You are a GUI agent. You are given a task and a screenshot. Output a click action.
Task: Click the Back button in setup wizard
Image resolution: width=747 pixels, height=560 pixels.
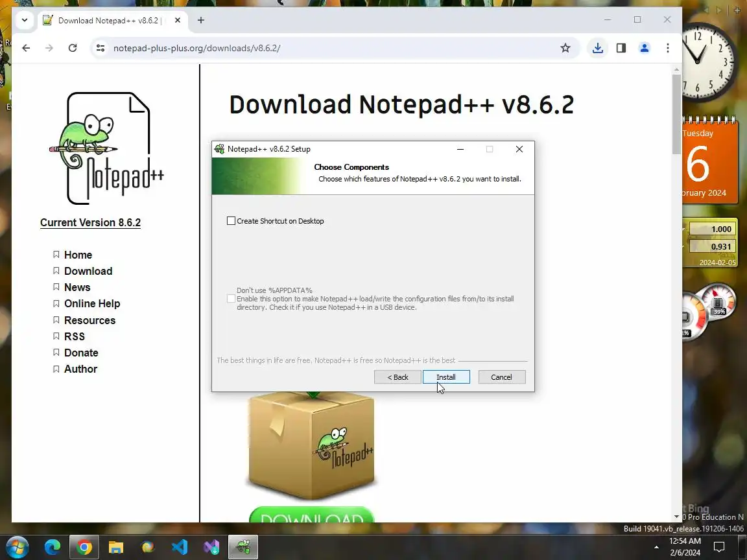397,377
